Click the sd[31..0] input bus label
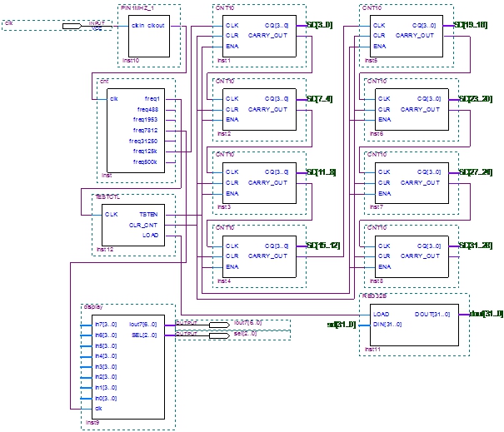504x432 pixels. (342, 325)
